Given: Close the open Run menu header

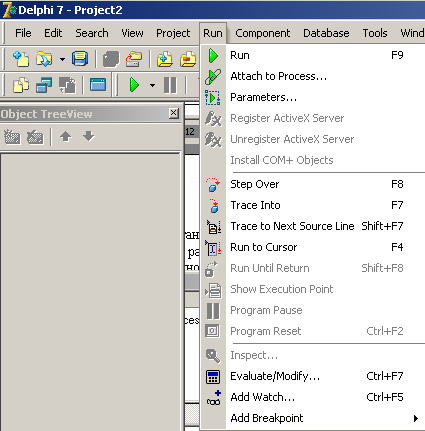Looking at the screenshot, I should click(x=213, y=33).
